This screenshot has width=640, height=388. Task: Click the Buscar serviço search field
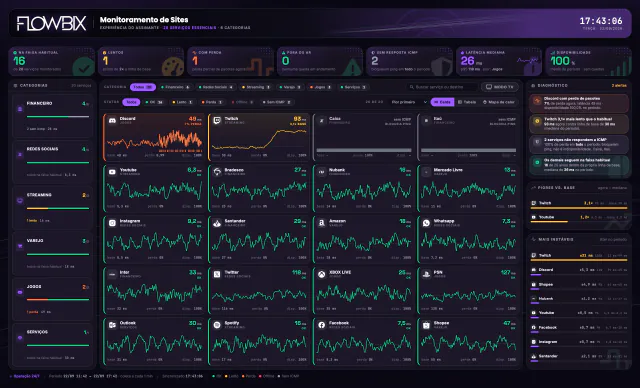pyautogui.click(x=442, y=87)
